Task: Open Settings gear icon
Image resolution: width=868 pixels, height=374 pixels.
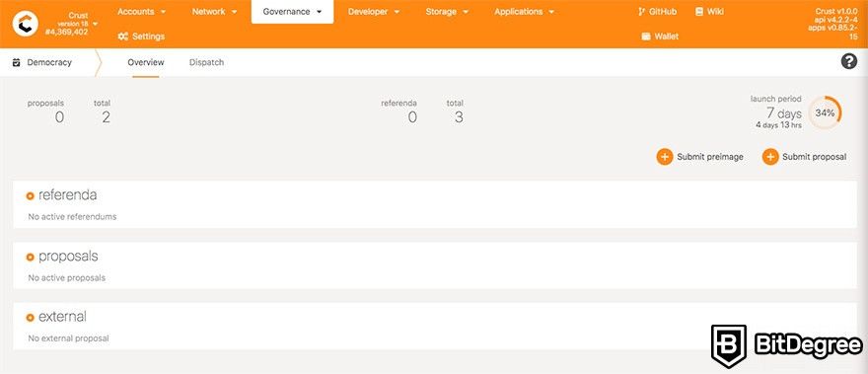Action: pos(123,37)
